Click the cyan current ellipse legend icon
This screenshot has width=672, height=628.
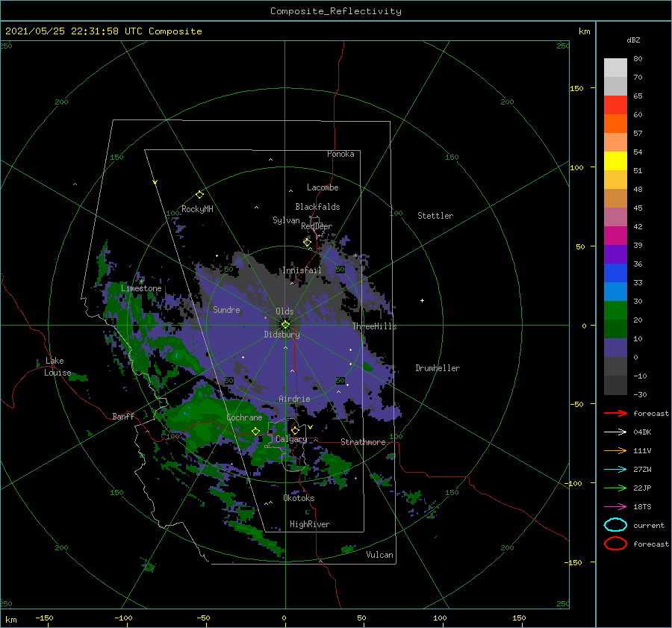[x=615, y=525]
